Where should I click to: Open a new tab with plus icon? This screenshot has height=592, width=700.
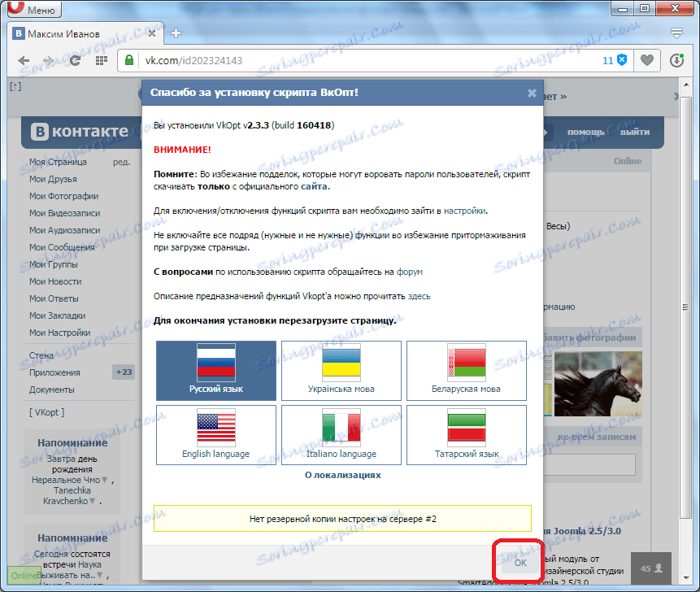(176, 33)
